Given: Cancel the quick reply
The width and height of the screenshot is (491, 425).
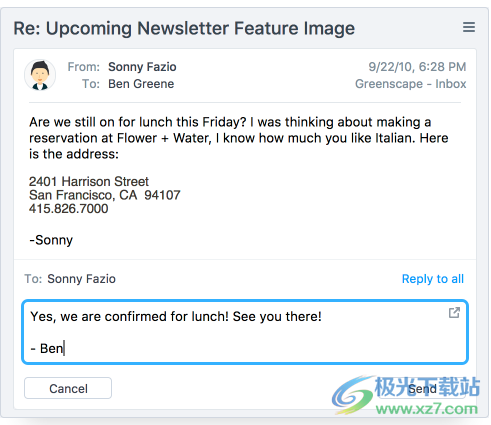Looking at the screenshot, I should pos(68,388).
